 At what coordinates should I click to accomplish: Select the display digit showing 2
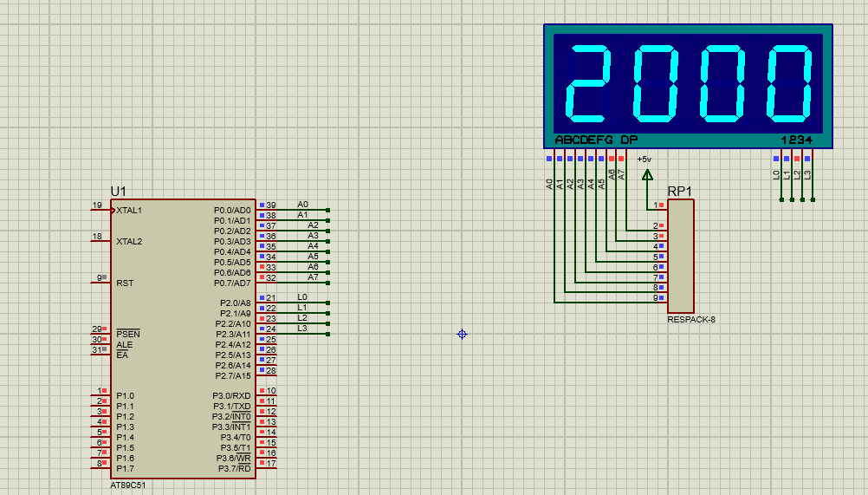tap(588, 83)
